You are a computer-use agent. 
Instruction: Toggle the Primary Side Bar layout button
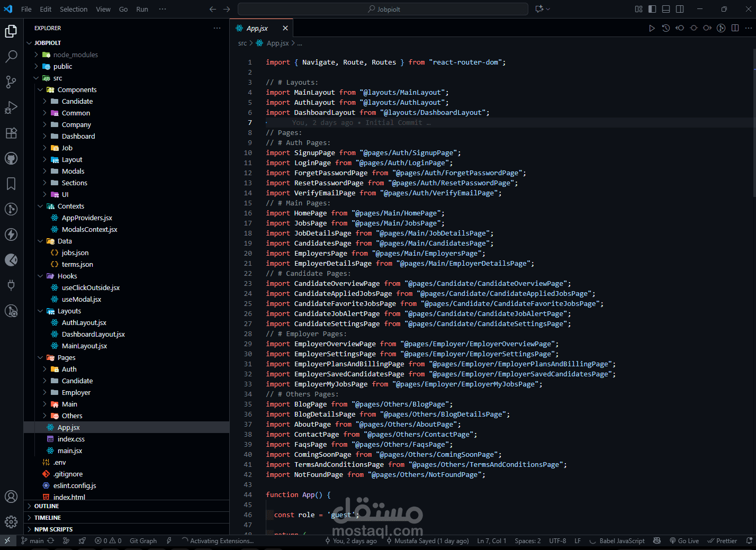(652, 9)
